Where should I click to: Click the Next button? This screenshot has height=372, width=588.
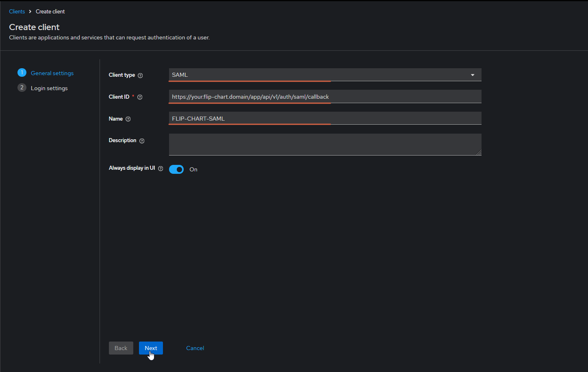[x=151, y=348]
